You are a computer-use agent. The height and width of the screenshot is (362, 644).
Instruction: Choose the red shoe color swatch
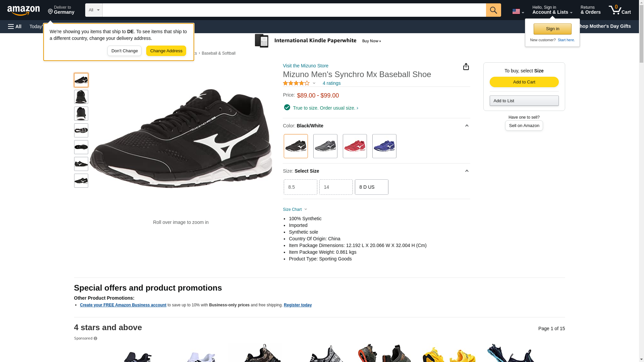tap(355, 146)
